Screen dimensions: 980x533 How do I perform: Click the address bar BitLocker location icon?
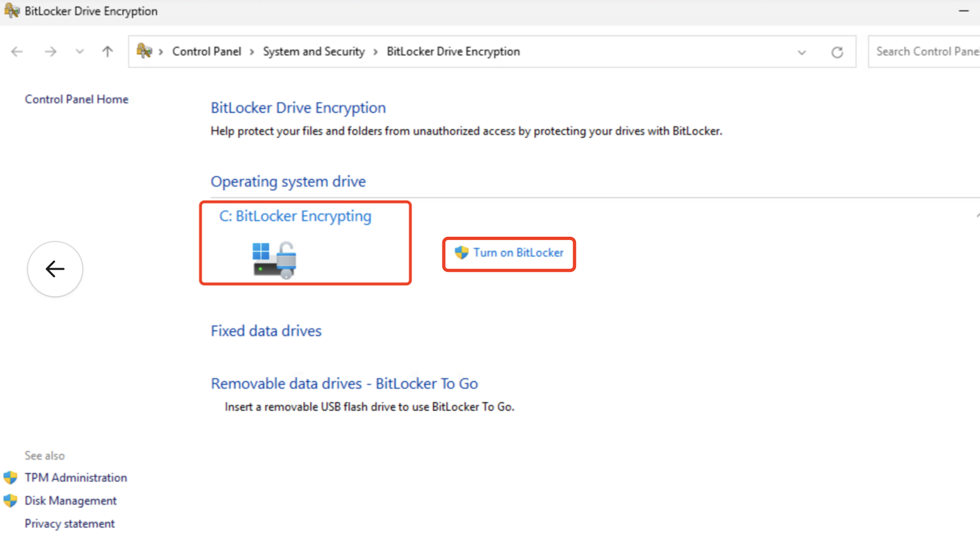(144, 51)
